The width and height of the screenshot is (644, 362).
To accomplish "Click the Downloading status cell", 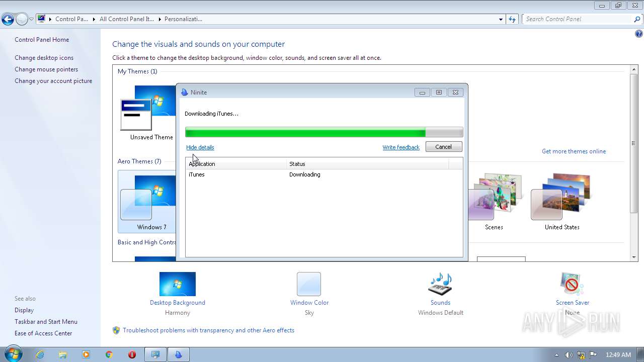I will 305,174.
